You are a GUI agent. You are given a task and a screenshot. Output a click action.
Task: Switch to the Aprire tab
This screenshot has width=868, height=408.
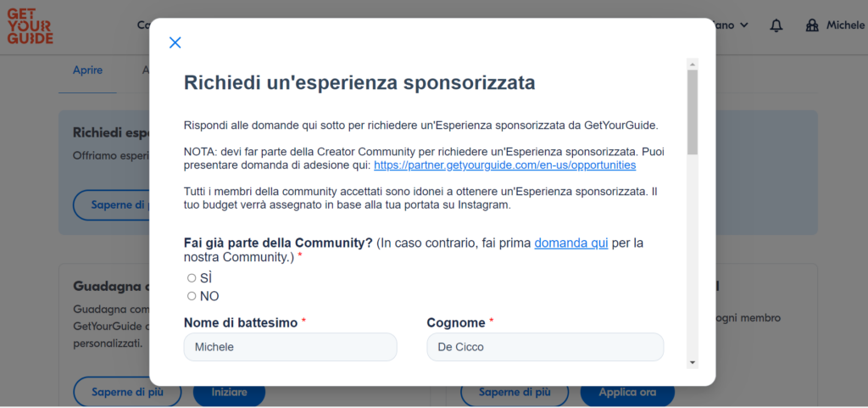tap(87, 70)
